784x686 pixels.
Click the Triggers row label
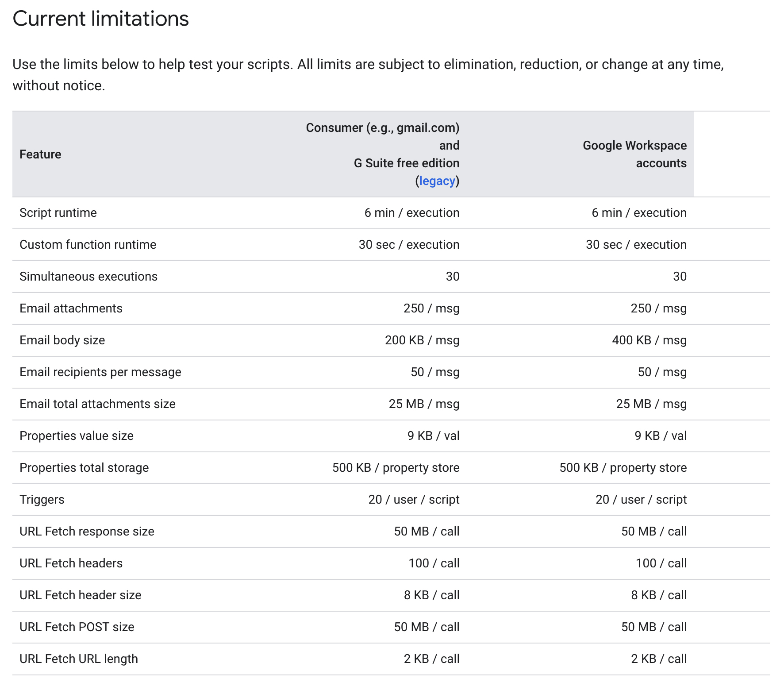pos(42,500)
